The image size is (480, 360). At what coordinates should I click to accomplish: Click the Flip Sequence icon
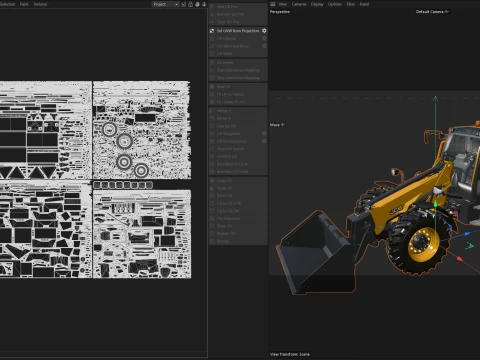(212, 219)
